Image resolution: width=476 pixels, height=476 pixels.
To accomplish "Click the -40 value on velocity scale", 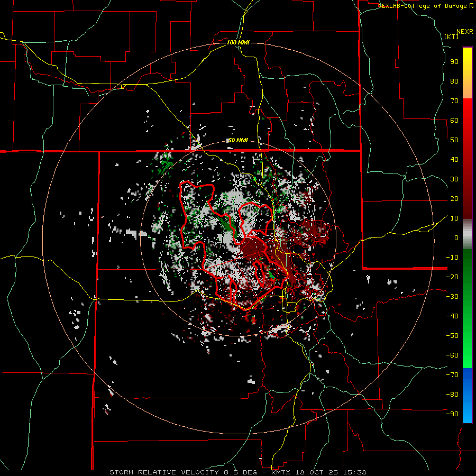I will pos(452,316).
